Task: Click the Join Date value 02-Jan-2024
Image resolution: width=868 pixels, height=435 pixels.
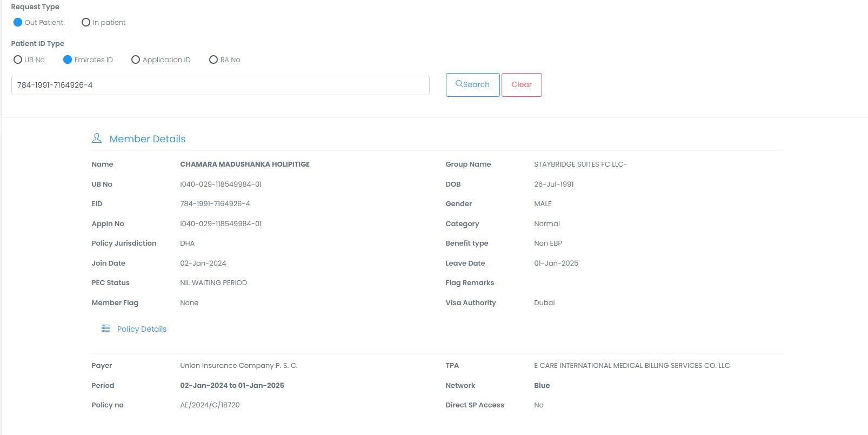Action: pyautogui.click(x=203, y=263)
